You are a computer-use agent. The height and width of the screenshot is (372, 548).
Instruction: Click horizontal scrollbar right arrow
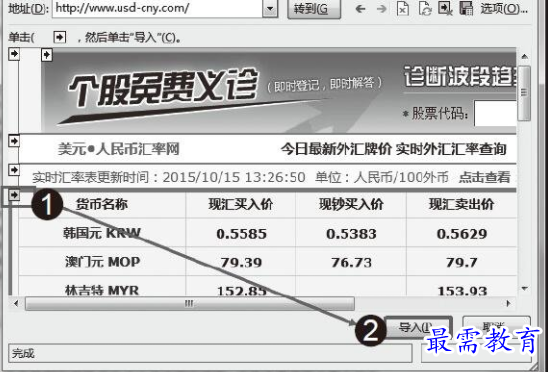(x=509, y=303)
